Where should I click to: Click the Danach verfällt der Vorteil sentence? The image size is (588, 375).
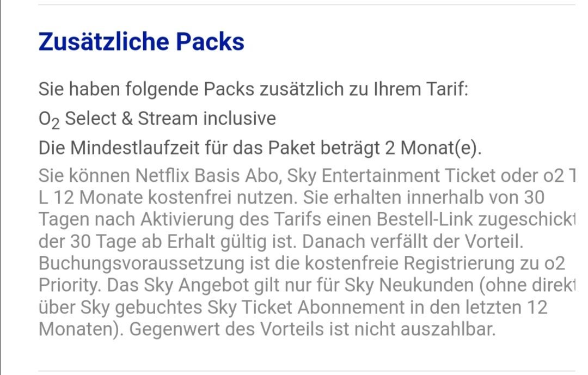tap(413, 242)
